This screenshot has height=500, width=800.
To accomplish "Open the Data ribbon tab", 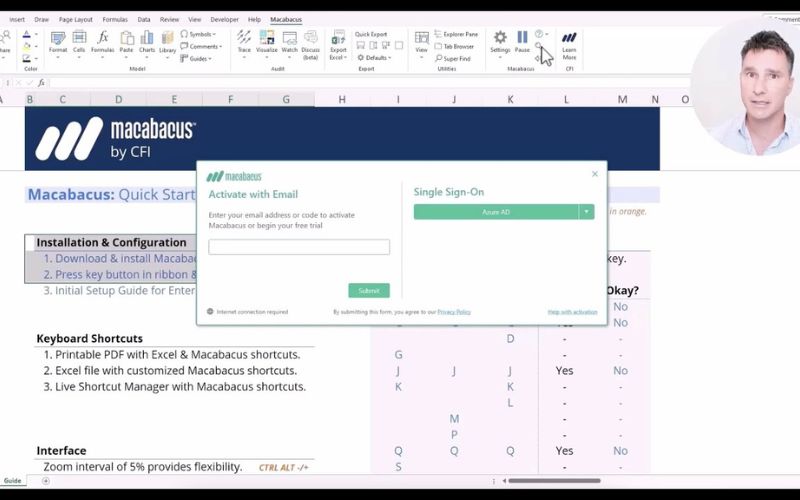I will click(144, 19).
